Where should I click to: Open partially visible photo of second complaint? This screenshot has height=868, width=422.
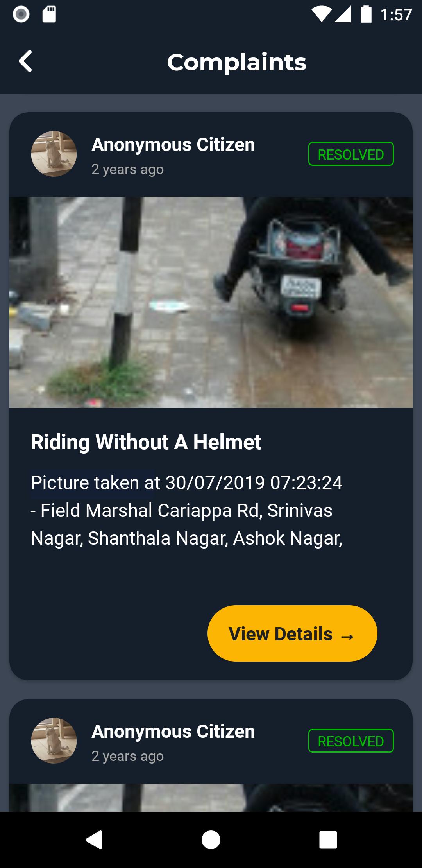pyautogui.click(x=211, y=797)
